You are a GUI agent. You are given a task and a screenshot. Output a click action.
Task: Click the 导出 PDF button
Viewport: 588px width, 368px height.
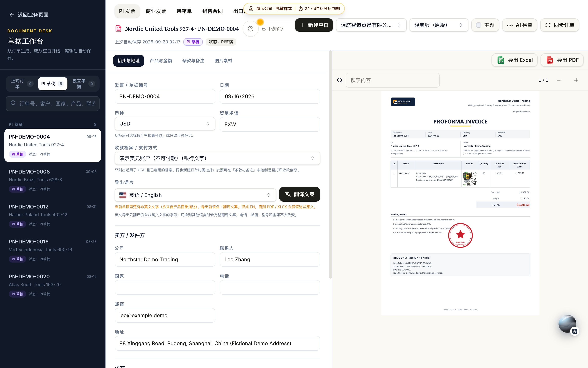point(562,60)
